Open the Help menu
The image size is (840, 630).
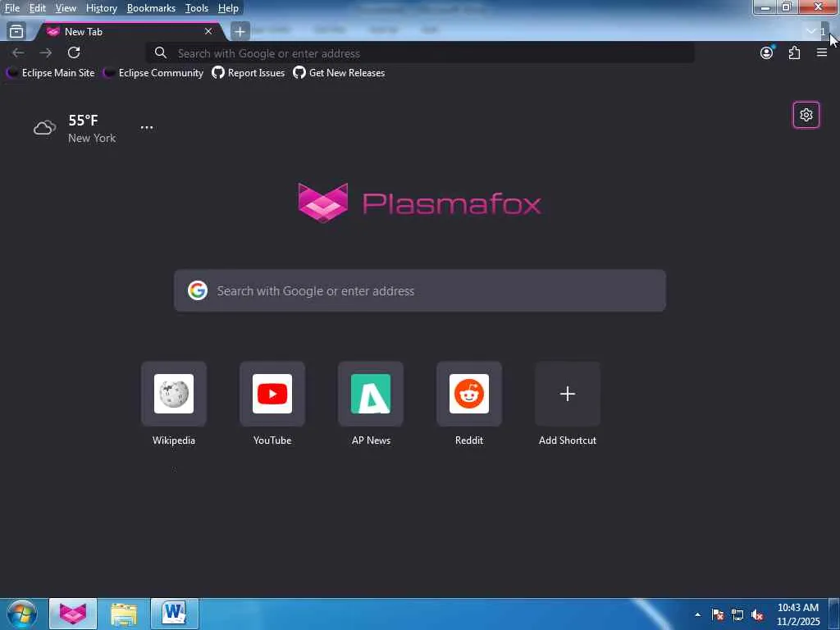tap(228, 8)
